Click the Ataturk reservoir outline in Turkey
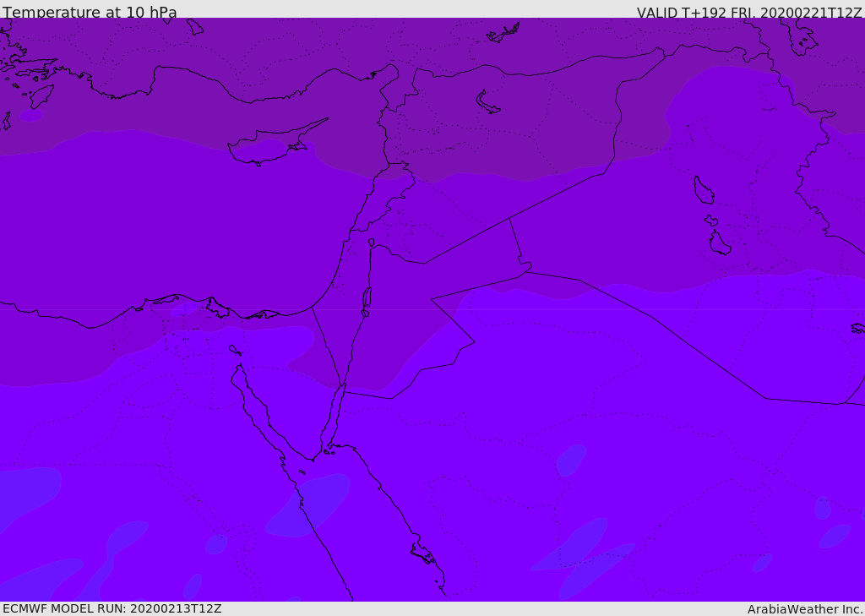The height and width of the screenshot is (616, 865). pos(502,34)
